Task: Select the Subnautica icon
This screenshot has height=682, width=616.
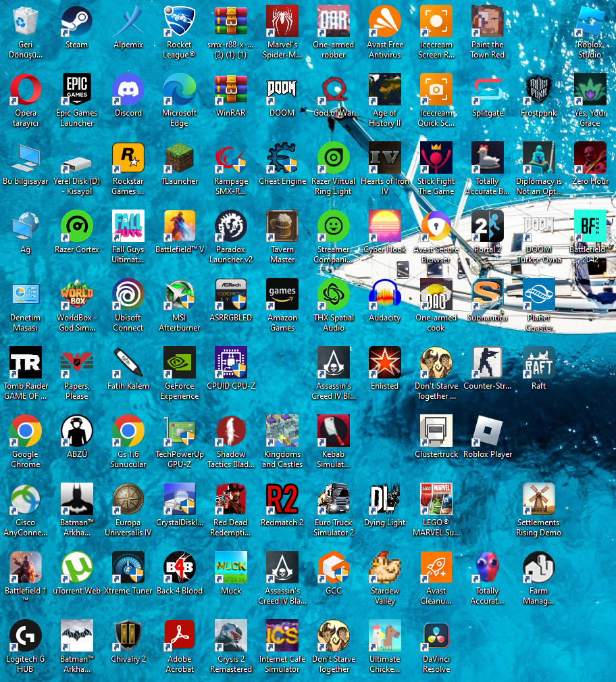Action: pos(487,295)
